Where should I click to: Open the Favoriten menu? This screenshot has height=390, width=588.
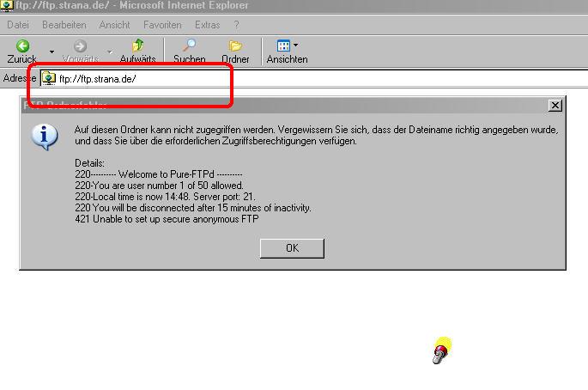point(162,25)
